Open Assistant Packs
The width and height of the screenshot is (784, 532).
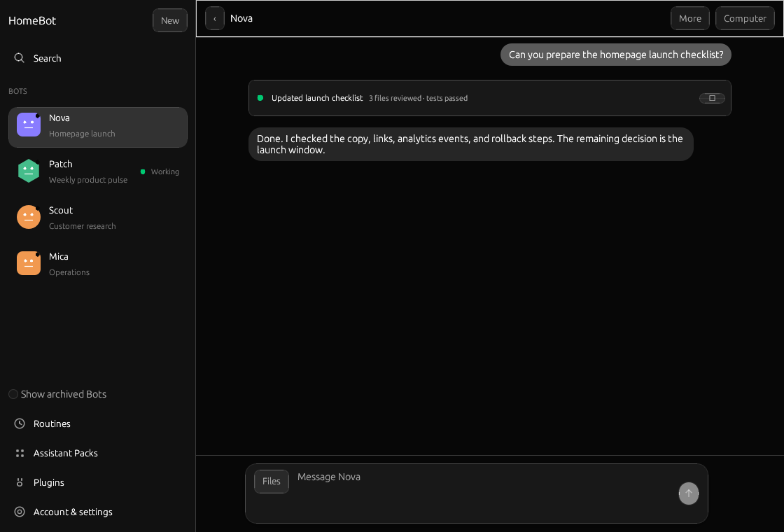tap(98, 453)
